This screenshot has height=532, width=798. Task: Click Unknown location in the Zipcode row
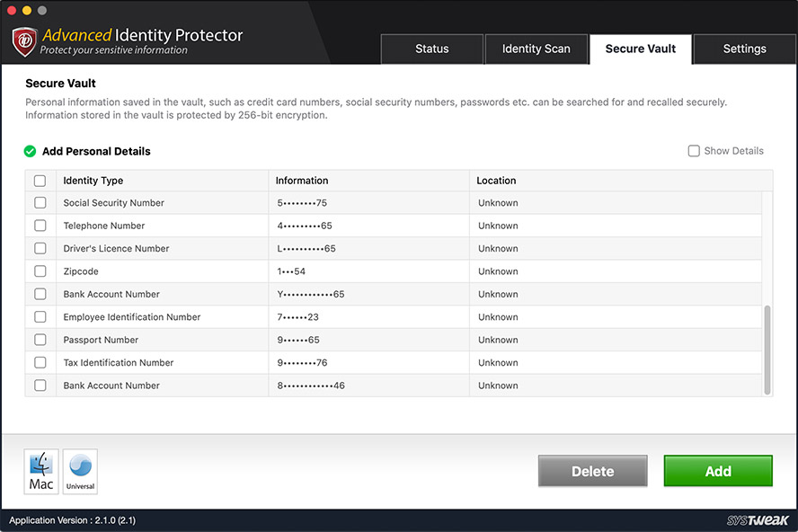coord(498,271)
